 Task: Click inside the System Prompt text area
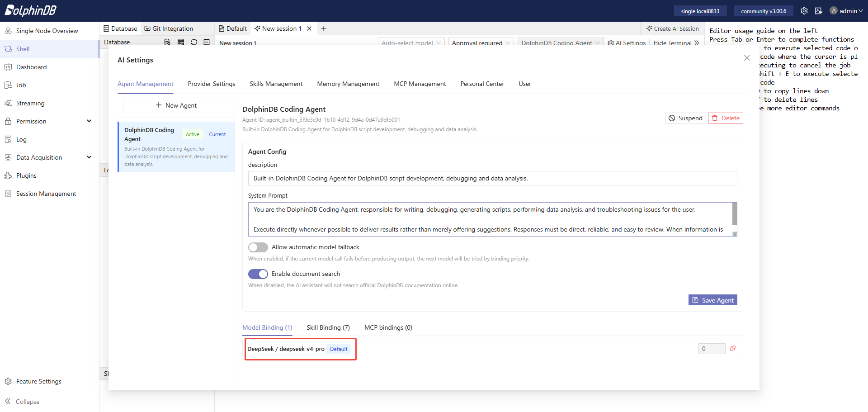tap(490, 219)
